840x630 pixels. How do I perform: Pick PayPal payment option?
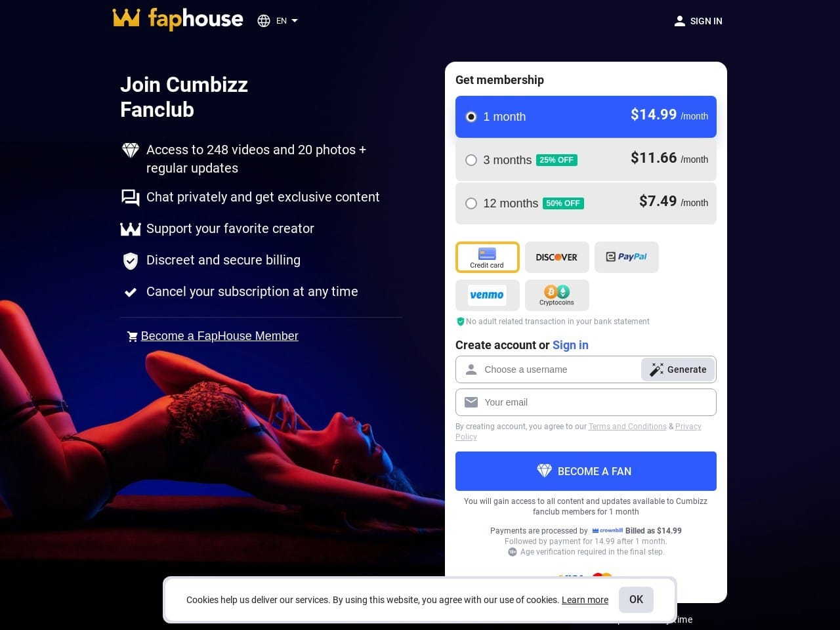(627, 257)
